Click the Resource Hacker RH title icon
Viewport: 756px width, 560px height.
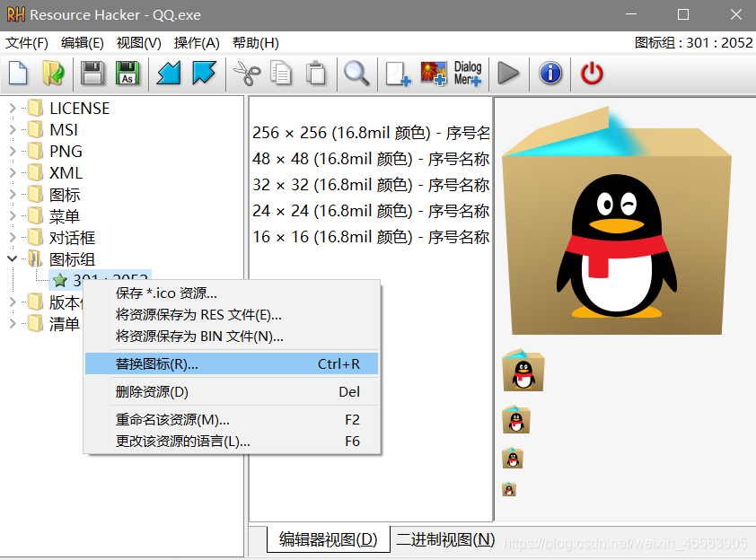(15, 14)
